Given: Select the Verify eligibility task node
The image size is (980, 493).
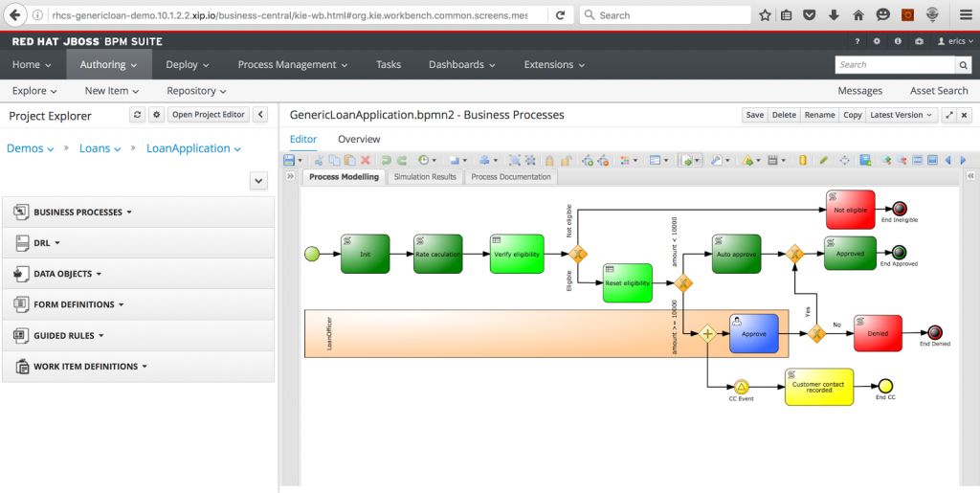Looking at the screenshot, I should [517, 254].
